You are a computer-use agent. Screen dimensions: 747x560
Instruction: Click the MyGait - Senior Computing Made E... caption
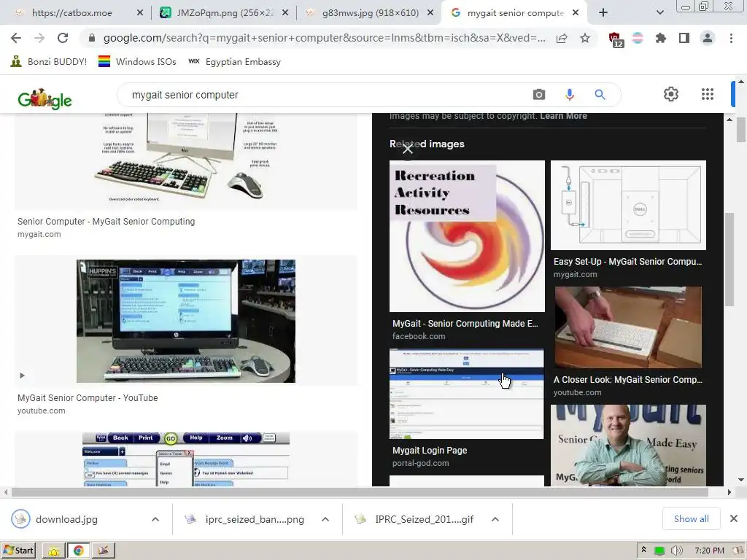(465, 323)
